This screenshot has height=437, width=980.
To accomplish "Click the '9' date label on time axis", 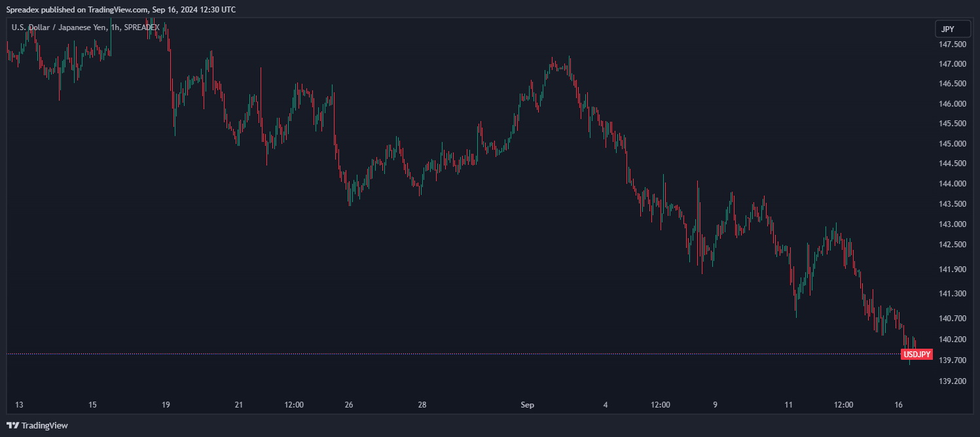I will coord(716,405).
